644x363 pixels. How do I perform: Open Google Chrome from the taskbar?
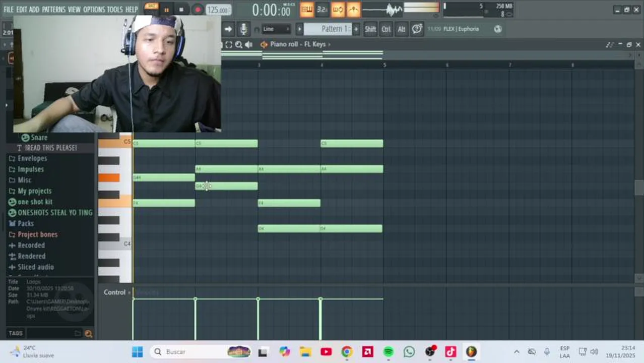(347, 351)
